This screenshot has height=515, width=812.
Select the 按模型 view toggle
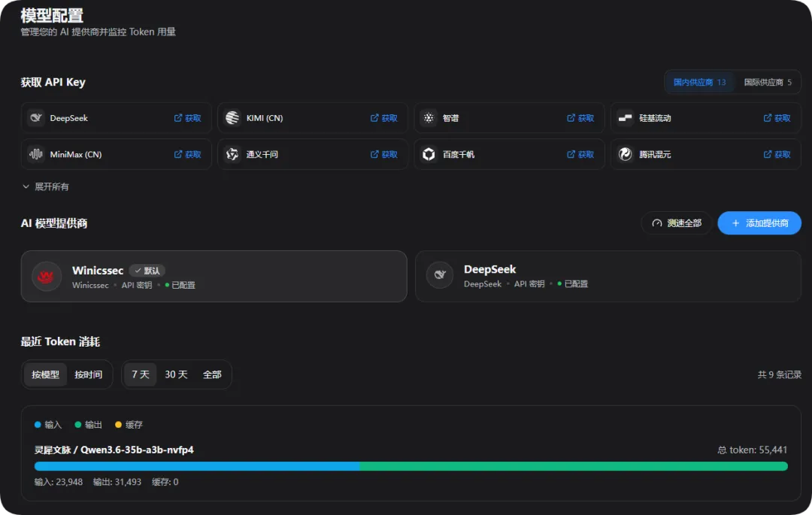pos(46,374)
